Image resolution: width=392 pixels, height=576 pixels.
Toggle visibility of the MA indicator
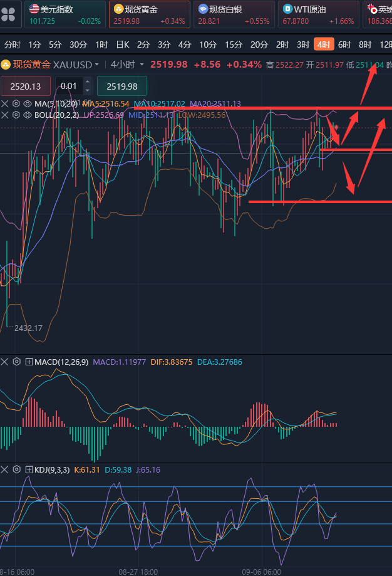pos(28,103)
